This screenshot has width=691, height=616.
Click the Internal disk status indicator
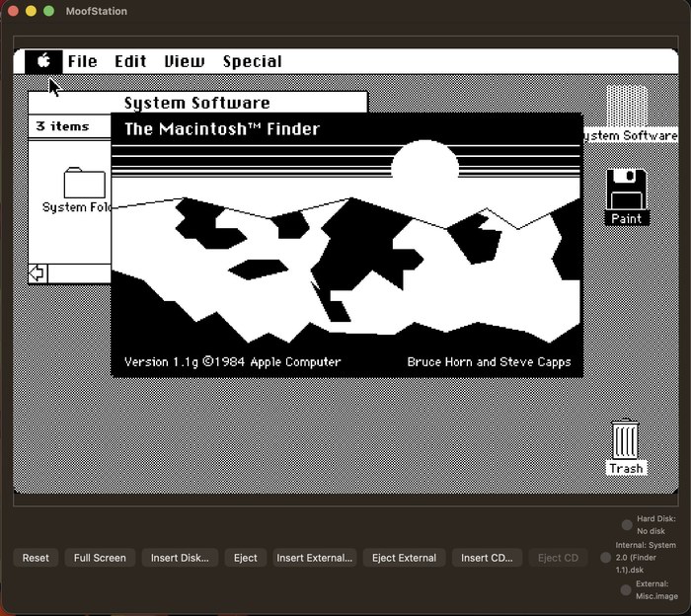point(606,558)
